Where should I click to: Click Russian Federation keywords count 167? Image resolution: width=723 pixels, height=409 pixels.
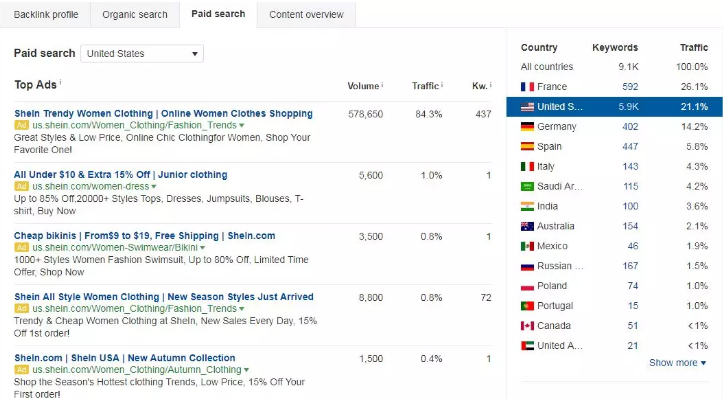(630, 266)
